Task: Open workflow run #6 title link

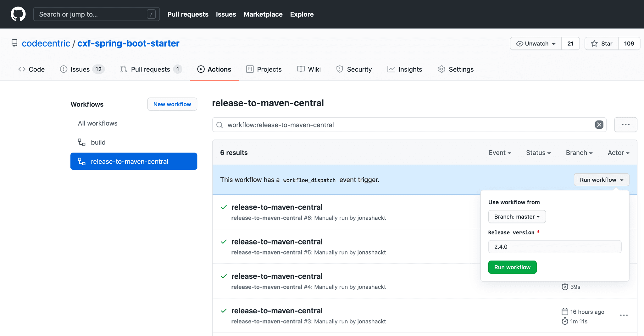Action: [x=277, y=207]
